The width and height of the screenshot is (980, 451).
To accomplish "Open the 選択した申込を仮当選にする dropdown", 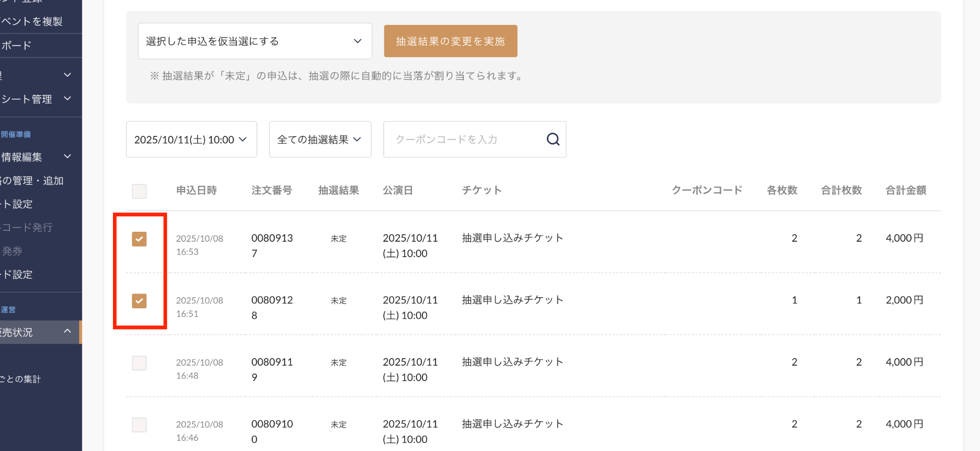I will click(x=255, y=41).
